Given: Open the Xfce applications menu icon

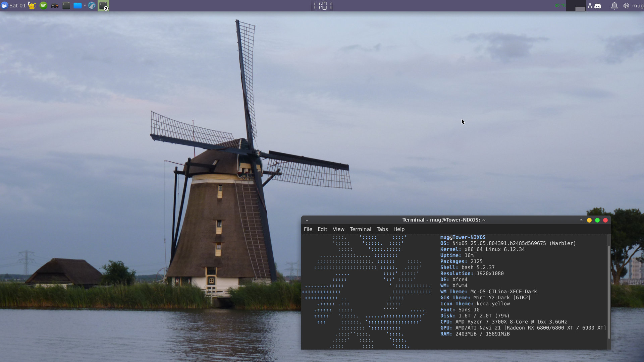Looking at the screenshot, I should tap(4, 6).
